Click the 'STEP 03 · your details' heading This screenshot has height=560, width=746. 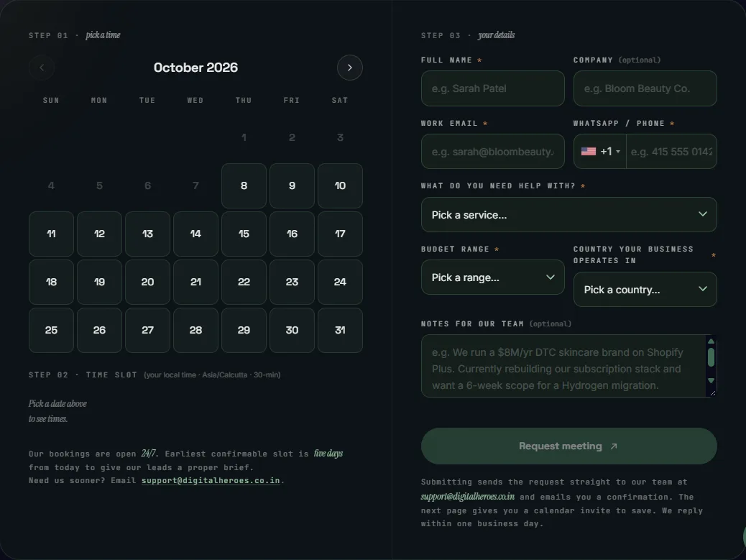point(468,35)
